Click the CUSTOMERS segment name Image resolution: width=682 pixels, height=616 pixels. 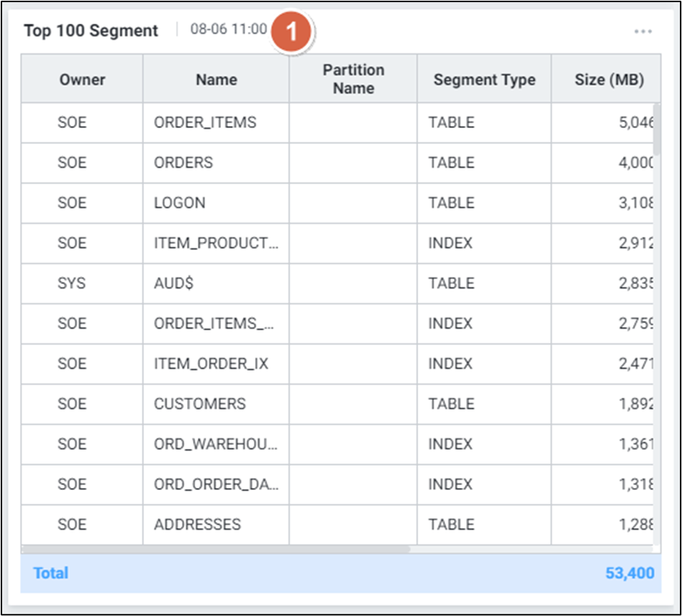click(199, 404)
